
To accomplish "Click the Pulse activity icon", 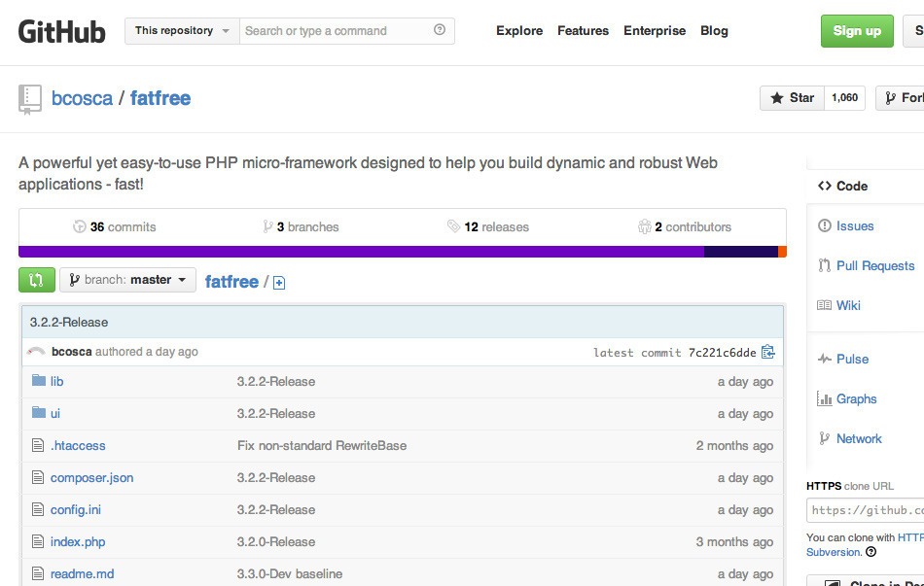I will coord(825,359).
